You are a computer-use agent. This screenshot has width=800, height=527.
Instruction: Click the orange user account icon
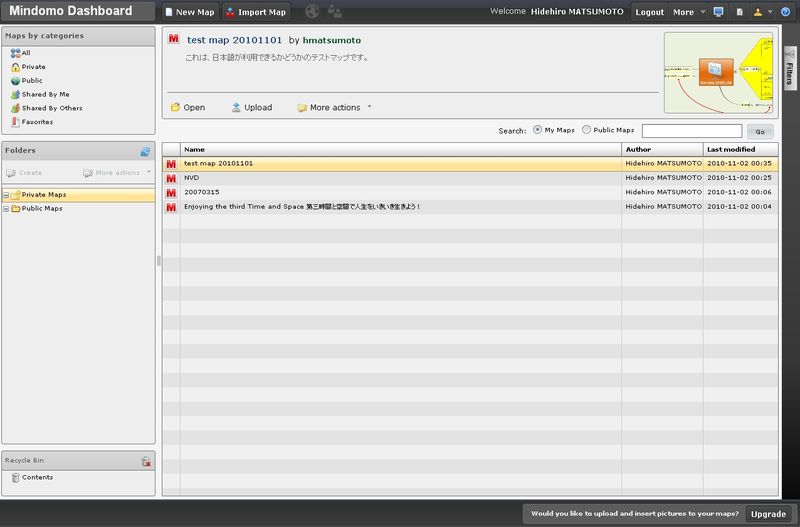[x=758, y=11]
